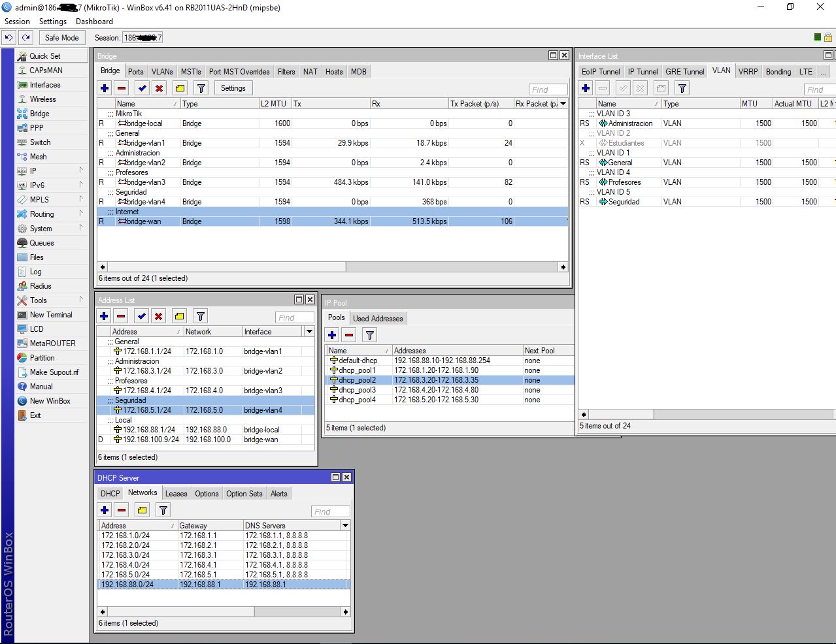
Task: Open the Session menu
Action: click(17, 22)
